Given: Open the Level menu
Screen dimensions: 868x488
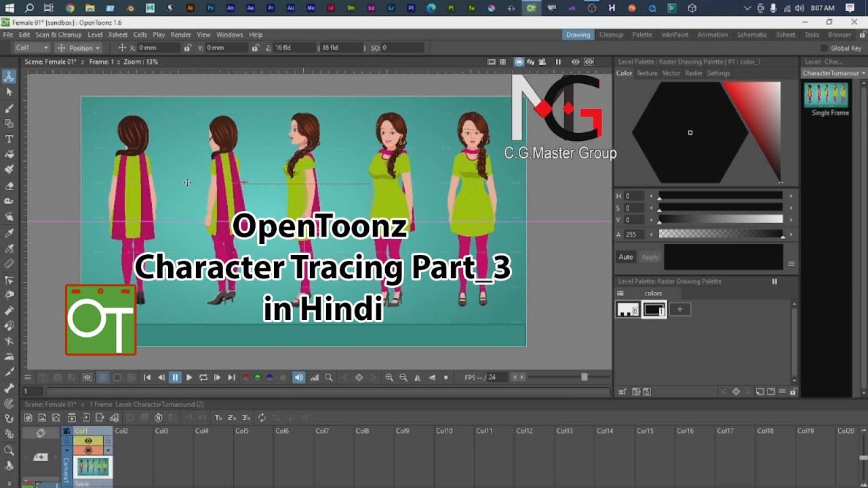Looking at the screenshot, I should pyautogui.click(x=95, y=35).
